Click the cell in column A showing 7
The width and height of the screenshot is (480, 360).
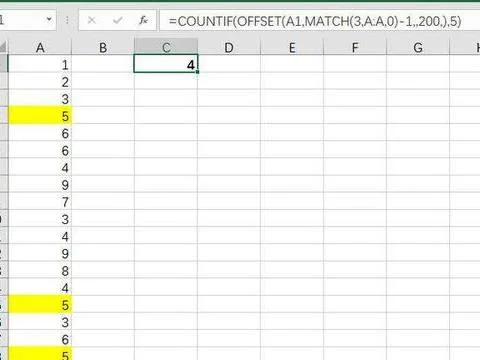(x=40, y=201)
